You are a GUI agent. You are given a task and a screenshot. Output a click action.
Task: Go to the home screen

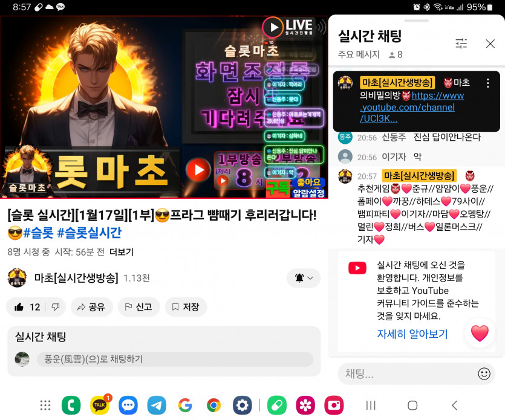coord(412,405)
